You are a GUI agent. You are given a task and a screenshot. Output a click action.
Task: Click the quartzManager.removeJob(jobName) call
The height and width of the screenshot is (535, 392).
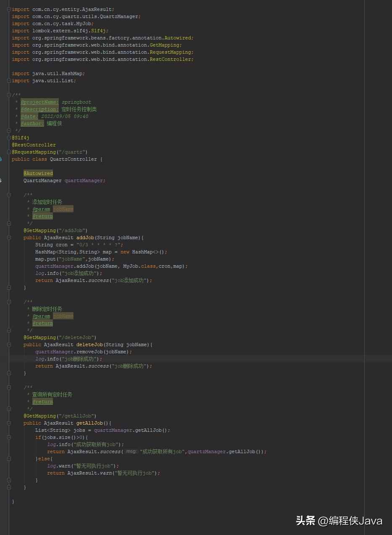point(84,352)
